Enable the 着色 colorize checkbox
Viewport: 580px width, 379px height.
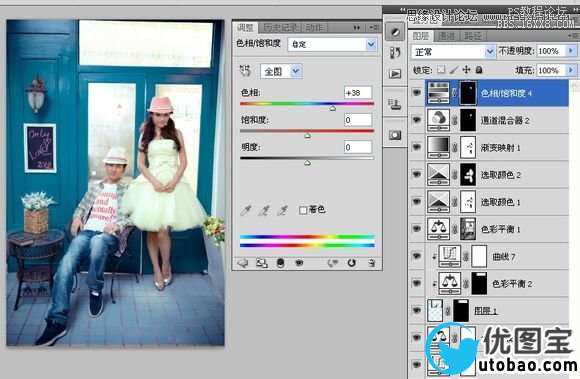coord(303,210)
